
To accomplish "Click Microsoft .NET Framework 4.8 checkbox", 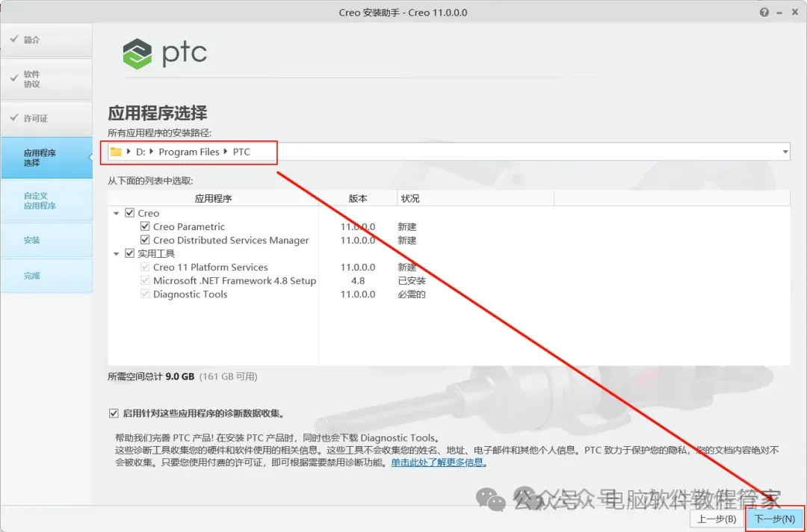I will (x=145, y=280).
